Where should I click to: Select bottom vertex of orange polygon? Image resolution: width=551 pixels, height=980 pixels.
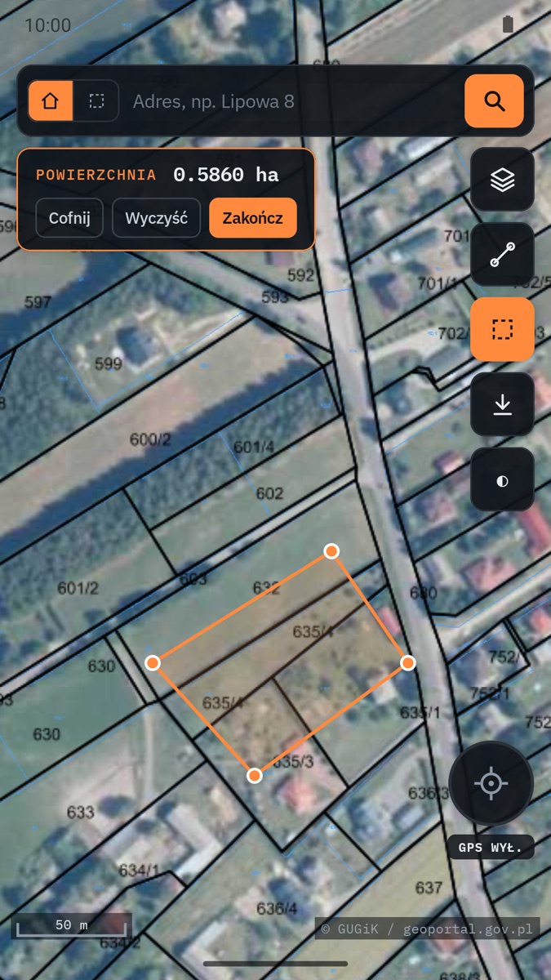(255, 775)
